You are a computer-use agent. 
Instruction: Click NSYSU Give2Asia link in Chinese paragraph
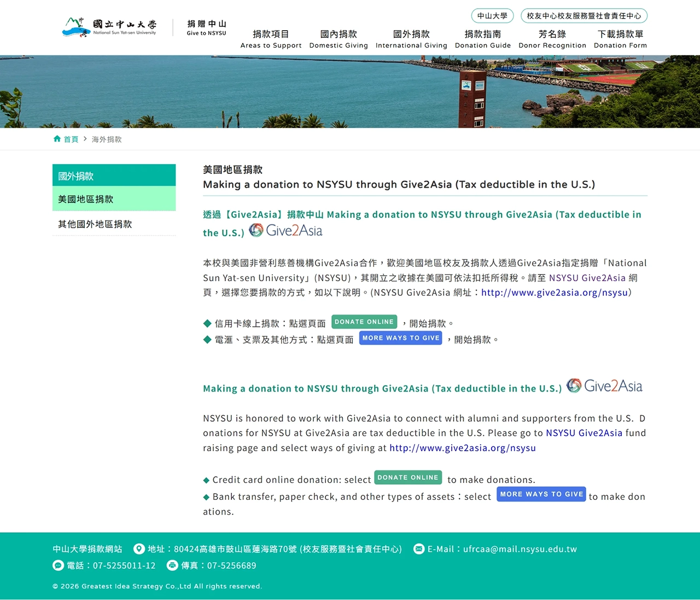click(587, 278)
